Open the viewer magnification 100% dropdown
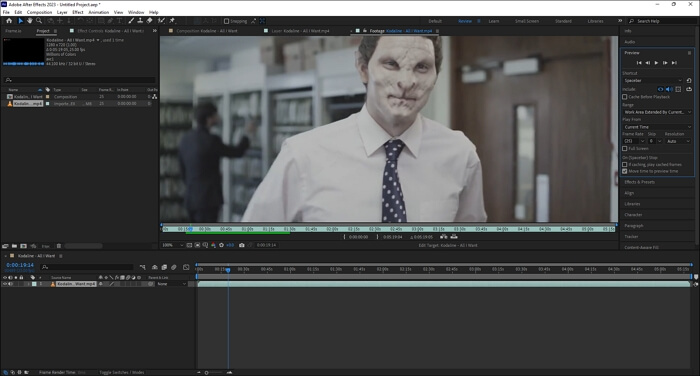 [x=172, y=245]
